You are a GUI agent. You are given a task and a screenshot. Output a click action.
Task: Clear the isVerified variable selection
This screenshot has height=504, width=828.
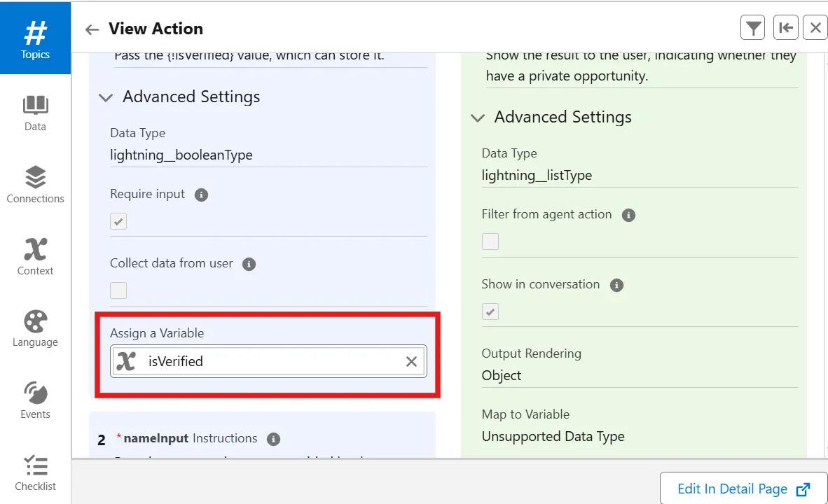tap(411, 361)
